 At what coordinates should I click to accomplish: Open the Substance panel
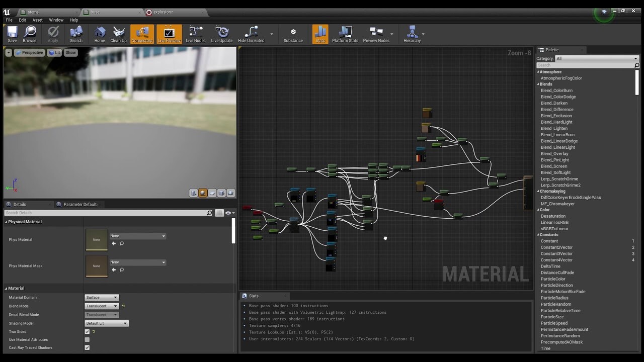(293, 34)
